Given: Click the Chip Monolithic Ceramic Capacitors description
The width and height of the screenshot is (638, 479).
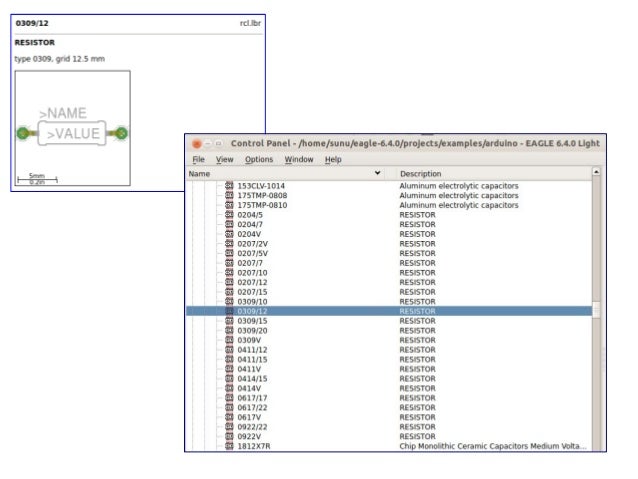Looking at the screenshot, I should [x=493, y=446].
